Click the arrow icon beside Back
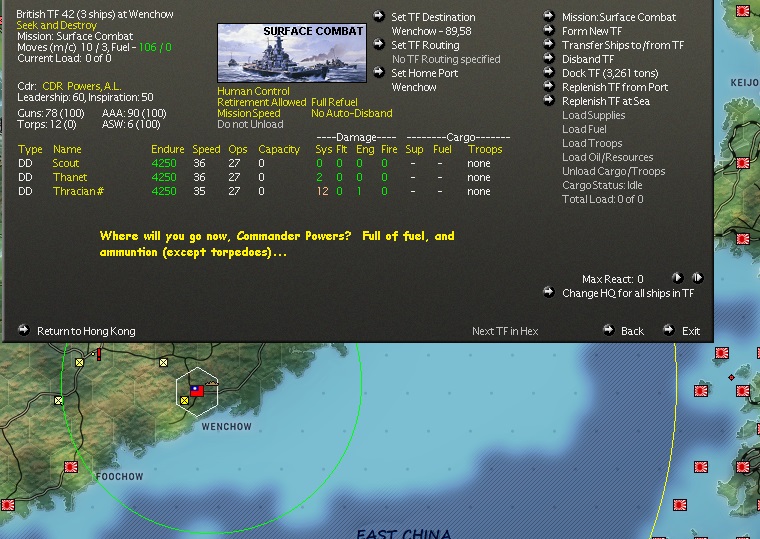 click(x=609, y=330)
